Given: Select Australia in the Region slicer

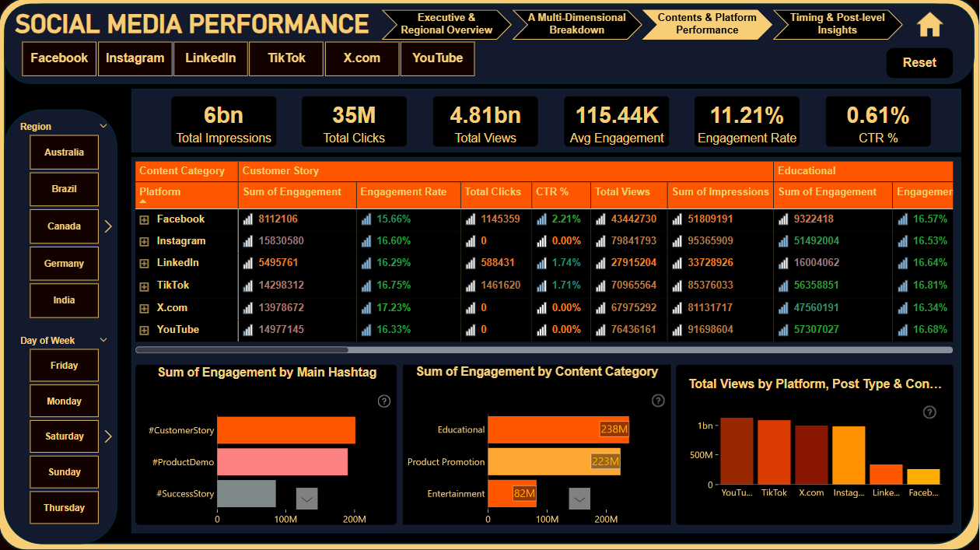Looking at the screenshot, I should [x=64, y=152].
